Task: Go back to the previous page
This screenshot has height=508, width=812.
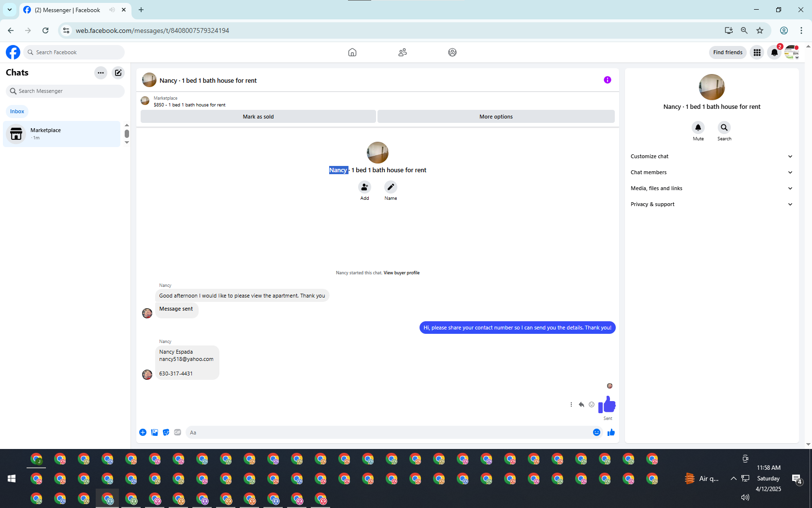Action: [x=11, y=30]
